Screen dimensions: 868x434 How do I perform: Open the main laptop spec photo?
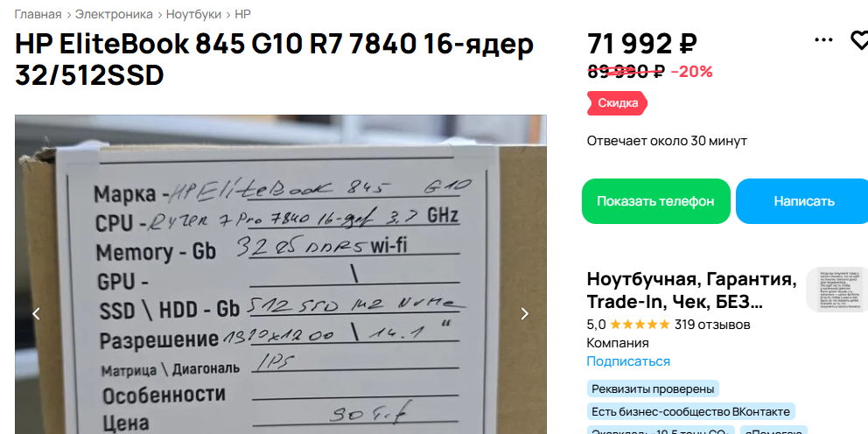tap(281, 275)
